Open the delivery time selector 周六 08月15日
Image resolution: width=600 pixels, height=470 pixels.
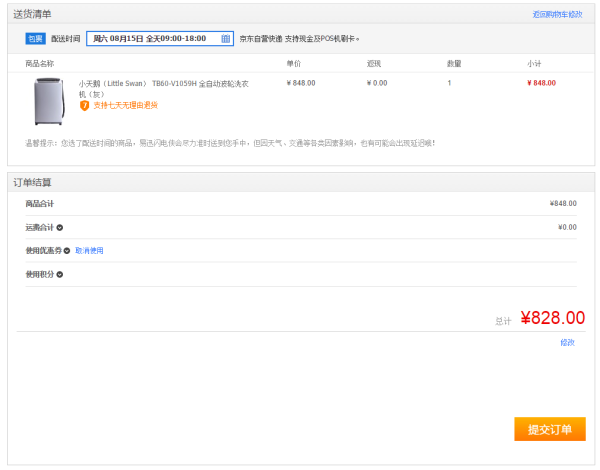point(160,39)
